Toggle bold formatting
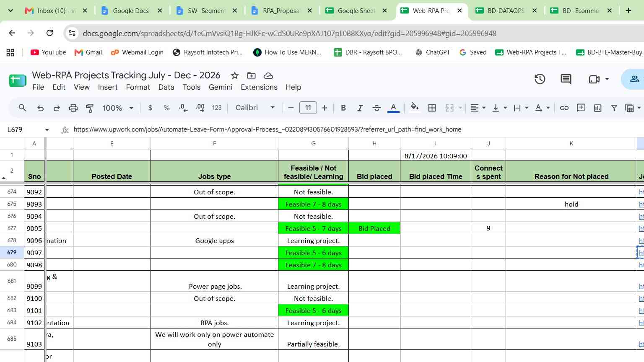The width and height of the screenshot is (644, 362). pos(343,108)
